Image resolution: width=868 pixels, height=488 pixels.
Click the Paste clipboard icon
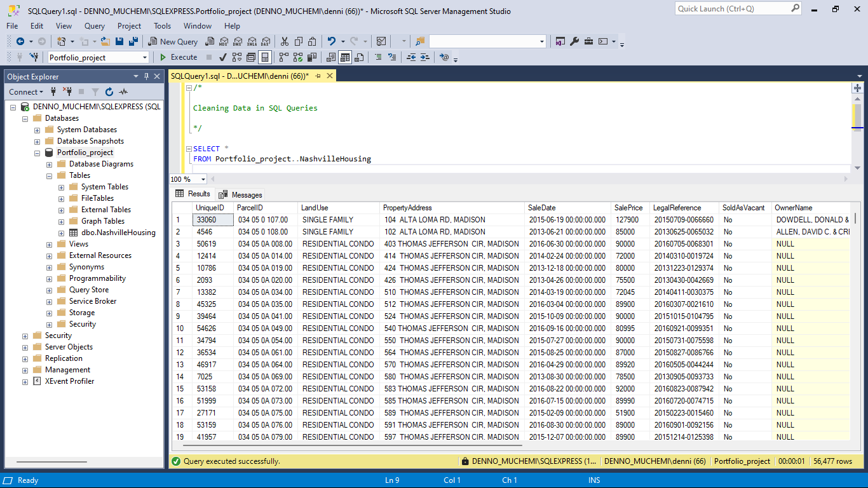312,41
